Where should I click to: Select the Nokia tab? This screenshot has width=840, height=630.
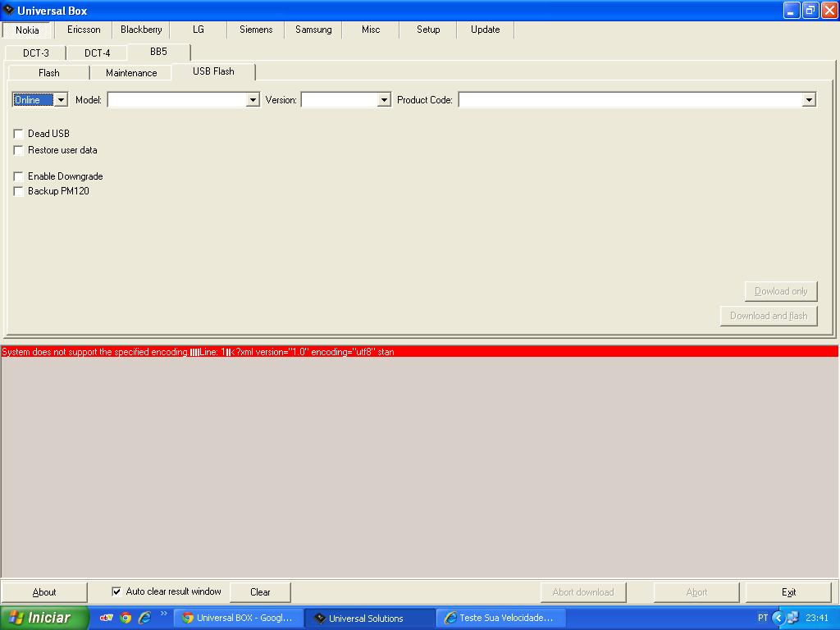[27, 30]
